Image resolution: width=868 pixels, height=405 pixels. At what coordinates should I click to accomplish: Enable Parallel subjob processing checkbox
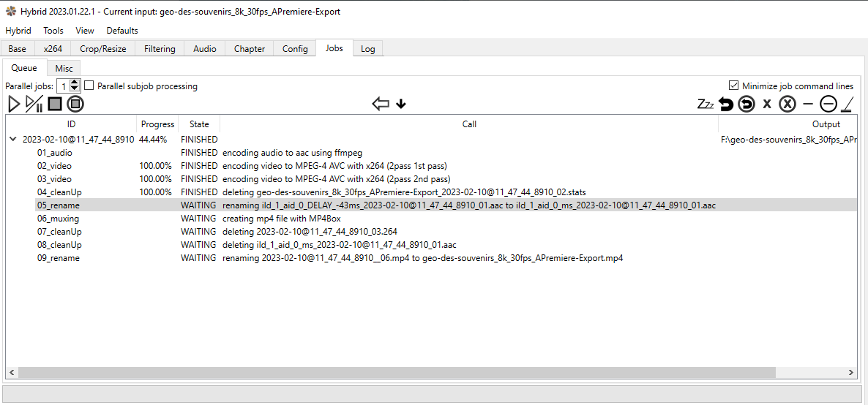coord(89,86)
